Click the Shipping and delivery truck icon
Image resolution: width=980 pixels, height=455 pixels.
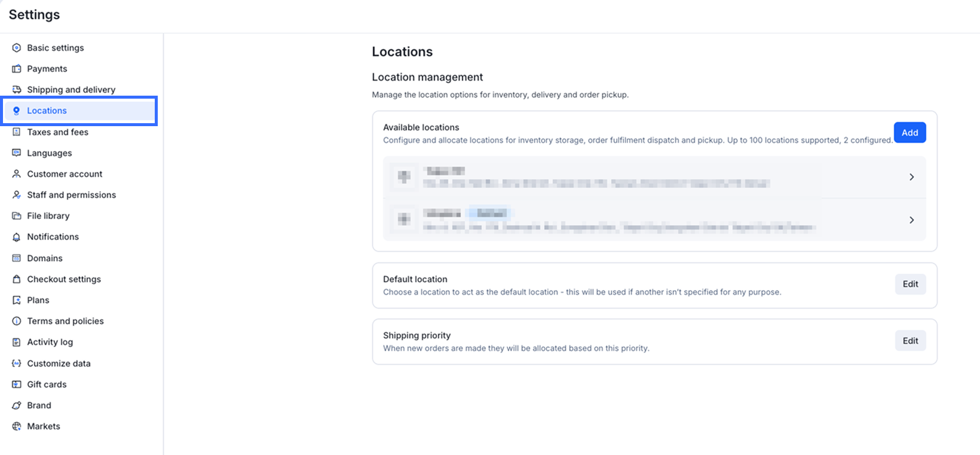tap(17, 90)
